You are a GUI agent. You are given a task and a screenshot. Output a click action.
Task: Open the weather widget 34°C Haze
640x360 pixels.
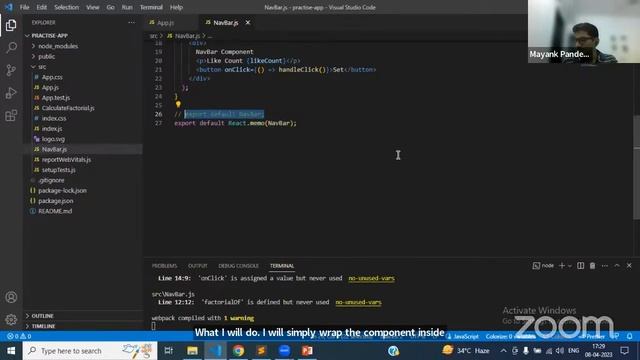coord(466,351)
